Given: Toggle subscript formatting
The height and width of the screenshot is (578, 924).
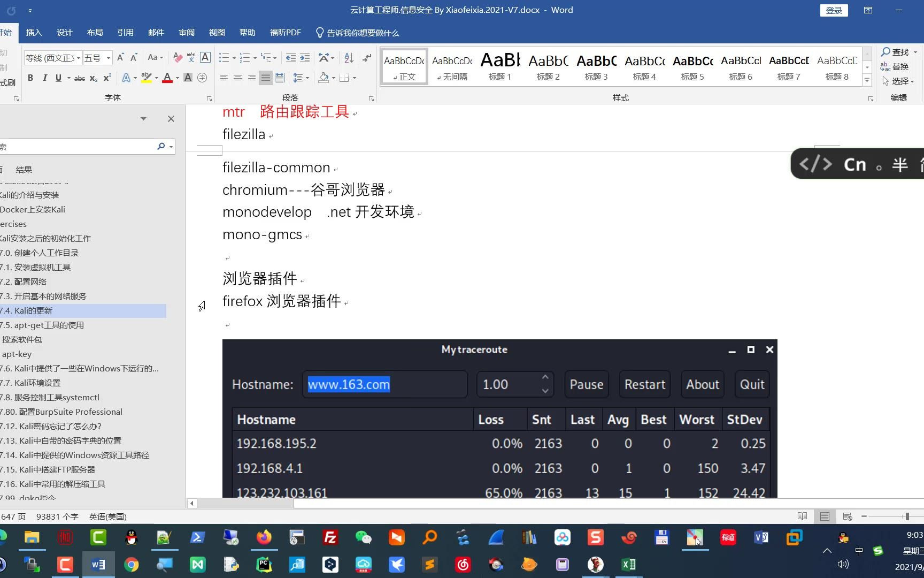Looking at the screenshot, I should tap(93, 78).
